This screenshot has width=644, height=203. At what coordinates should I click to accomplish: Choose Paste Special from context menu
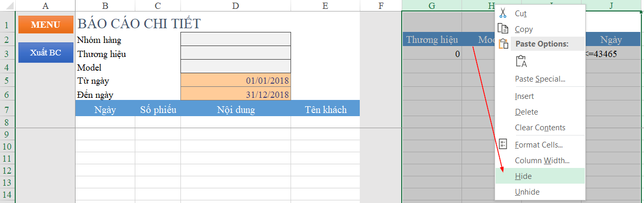[540, 79]
